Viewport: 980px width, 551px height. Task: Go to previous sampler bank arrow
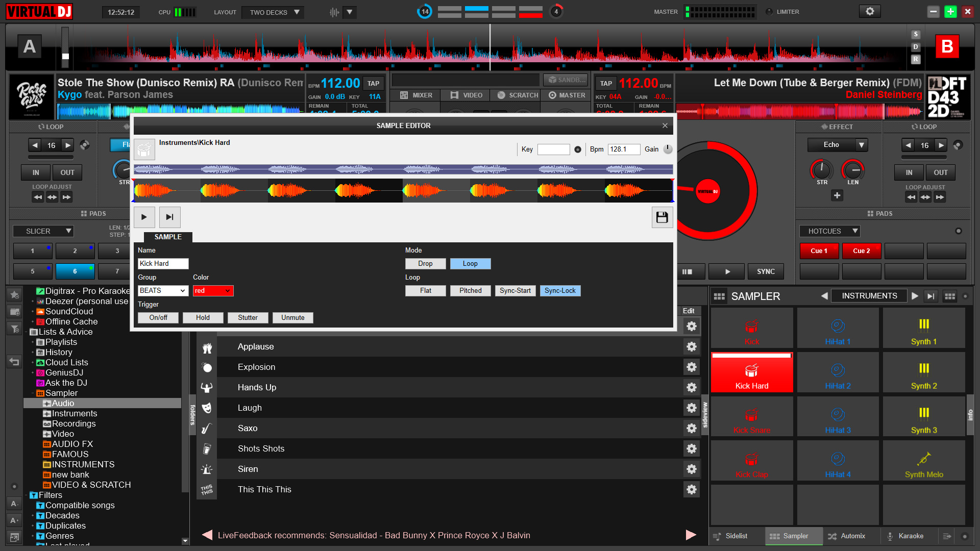pyautogui.click(x=824, y=296)
